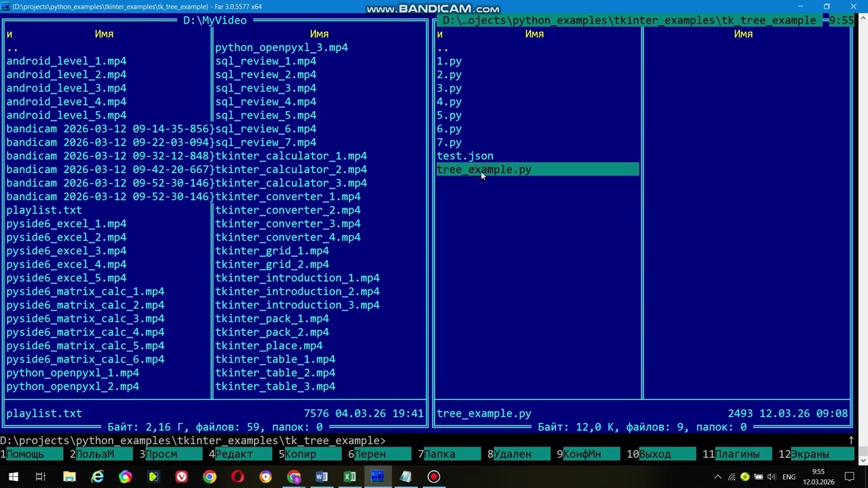Select tkinter_introduction_3.mp4
This screenshot has width=868, height=488.
click(x=298, y=305)
